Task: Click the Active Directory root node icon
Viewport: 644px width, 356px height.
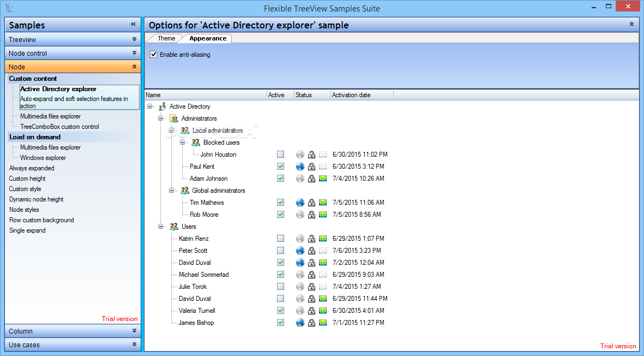Action: pyautogui.click(x=162, y=106)
